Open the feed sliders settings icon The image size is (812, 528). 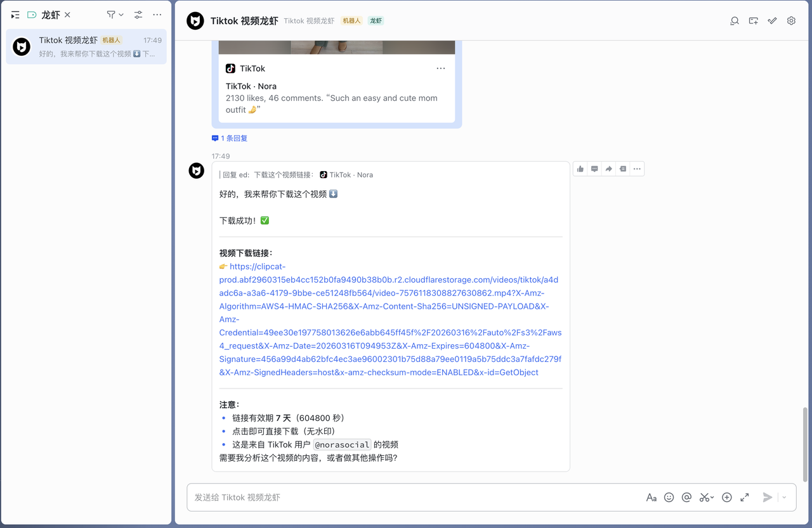[x=138, y=15]
